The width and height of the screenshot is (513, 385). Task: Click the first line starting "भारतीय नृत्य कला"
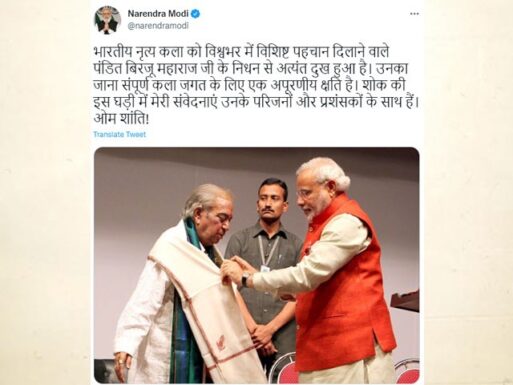[241, 52]
